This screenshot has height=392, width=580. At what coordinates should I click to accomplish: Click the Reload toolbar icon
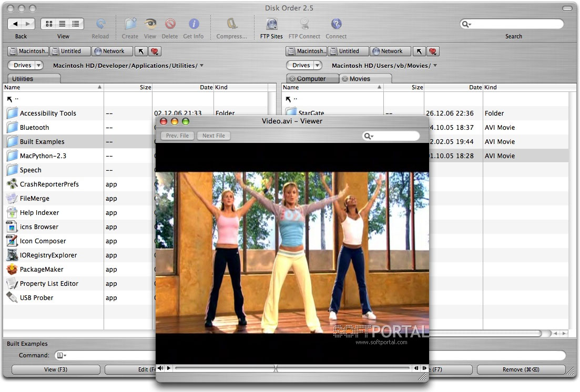point(100,24)
